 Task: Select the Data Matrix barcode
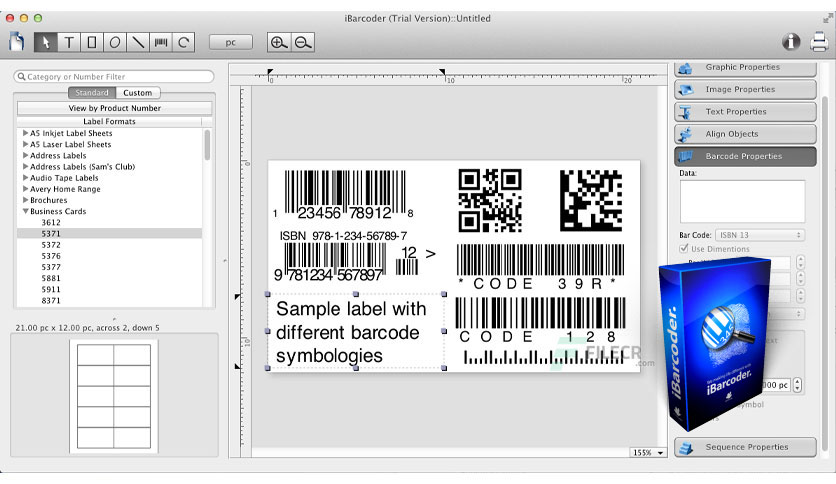[x=591, y=200]
